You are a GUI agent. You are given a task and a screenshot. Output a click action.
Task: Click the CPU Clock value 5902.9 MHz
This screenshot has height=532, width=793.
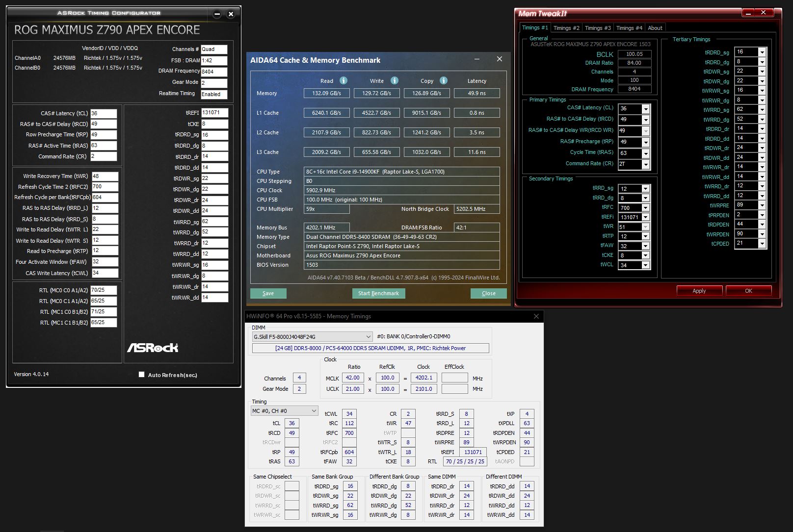click(x=402, y=190)
